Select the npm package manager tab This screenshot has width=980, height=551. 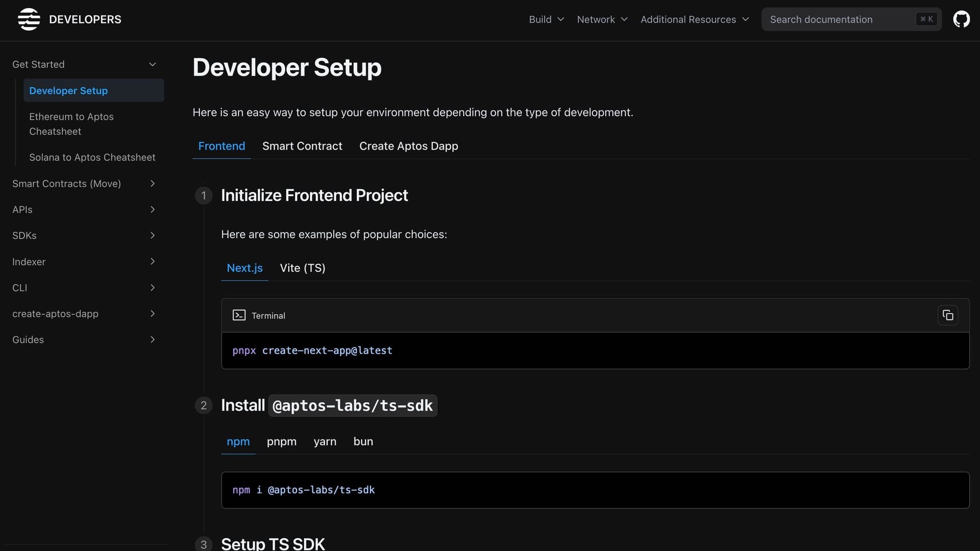tap(238, 441)
